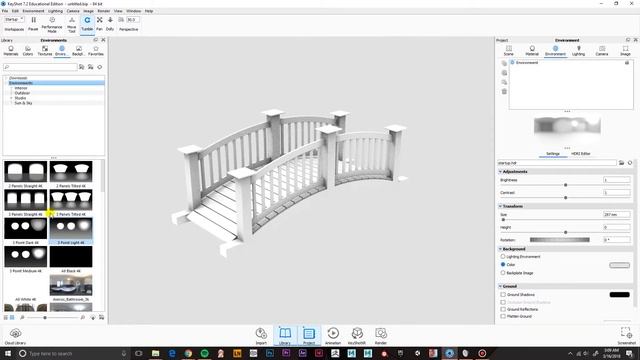Select the All Black 4K environment
Viewport: 640px width, 360px height.
point(71,259)
